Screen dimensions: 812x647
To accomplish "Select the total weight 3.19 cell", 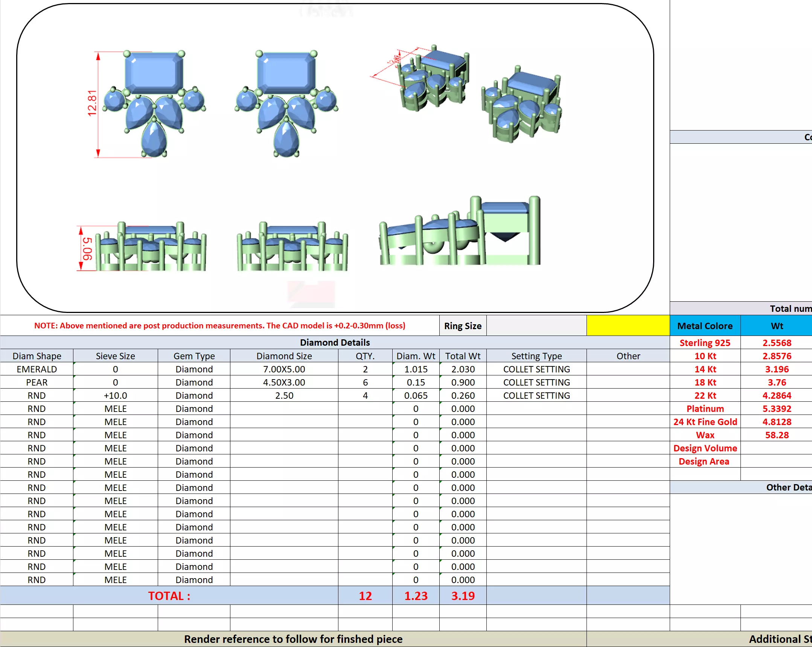I will pyautogui.click(x=463, y=595).
